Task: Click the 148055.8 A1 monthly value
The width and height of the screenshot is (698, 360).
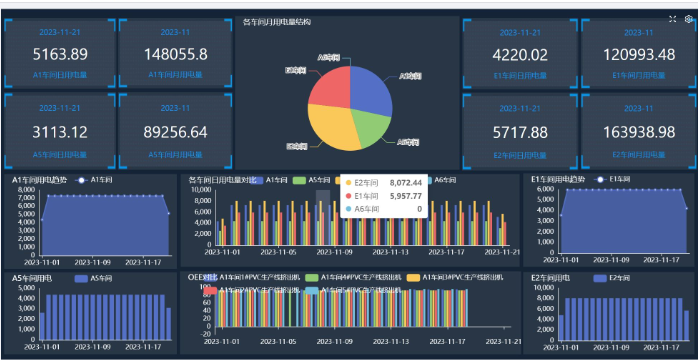Action: click(x=175, y=54)
